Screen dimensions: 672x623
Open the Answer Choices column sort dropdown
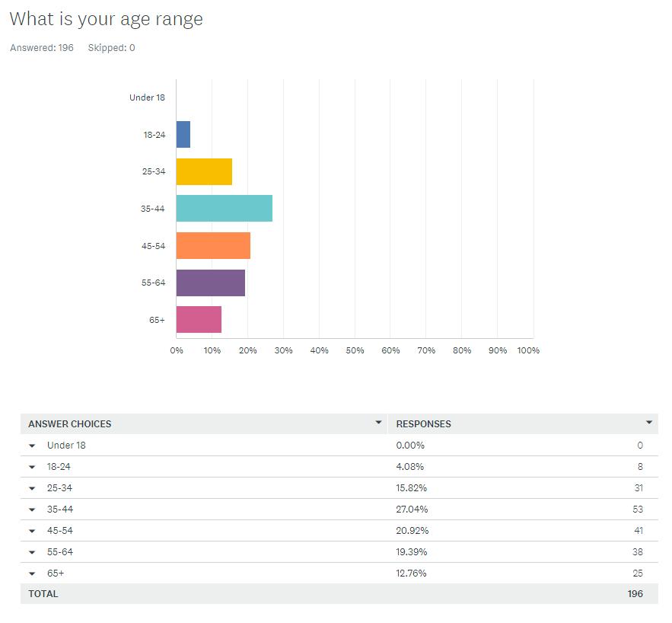click(378, 423)
